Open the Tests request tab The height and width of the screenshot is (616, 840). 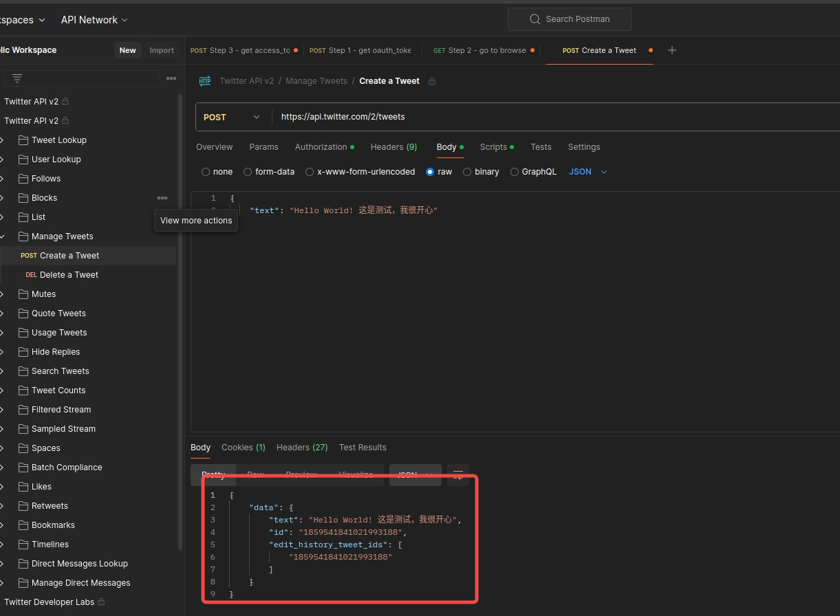541,147
